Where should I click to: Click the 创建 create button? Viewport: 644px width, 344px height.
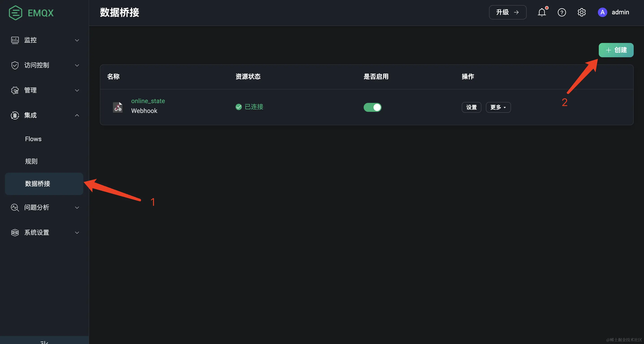[616, 50]
